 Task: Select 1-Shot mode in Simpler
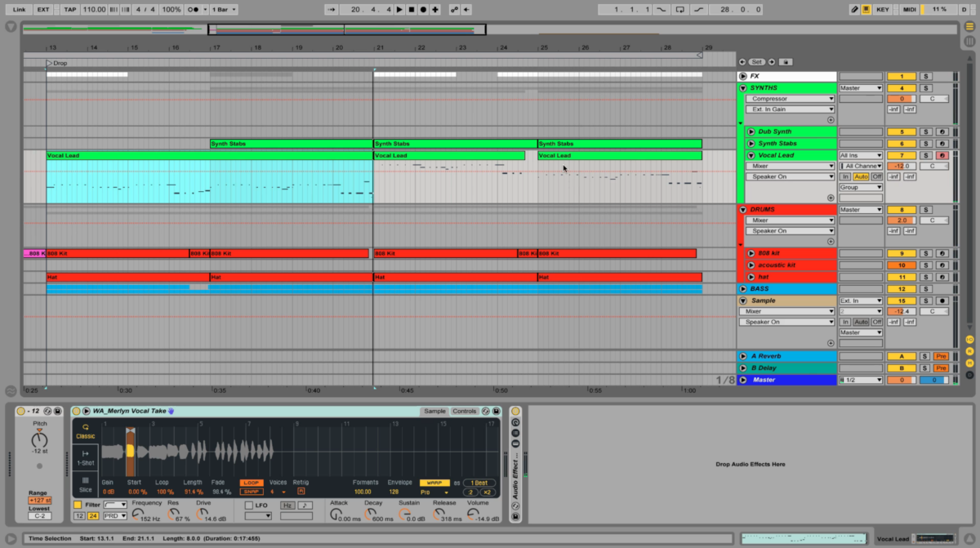click(x=86, y=458)
